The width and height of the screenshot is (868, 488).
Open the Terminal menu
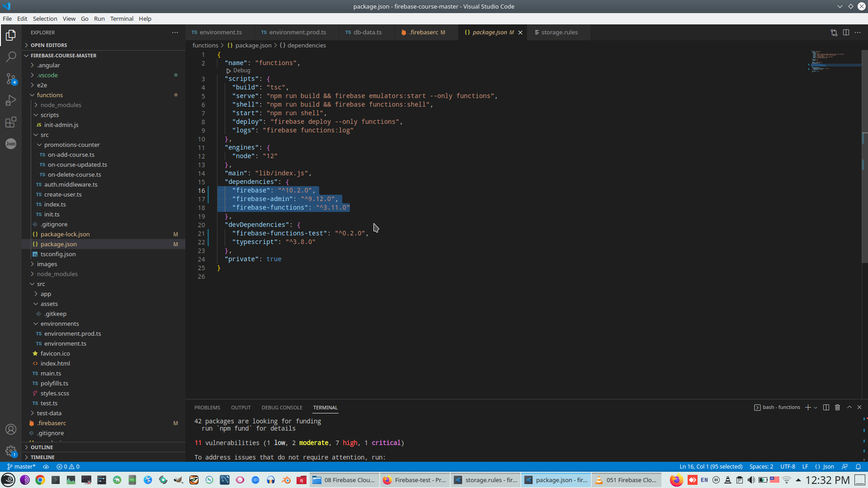[122, 19]
